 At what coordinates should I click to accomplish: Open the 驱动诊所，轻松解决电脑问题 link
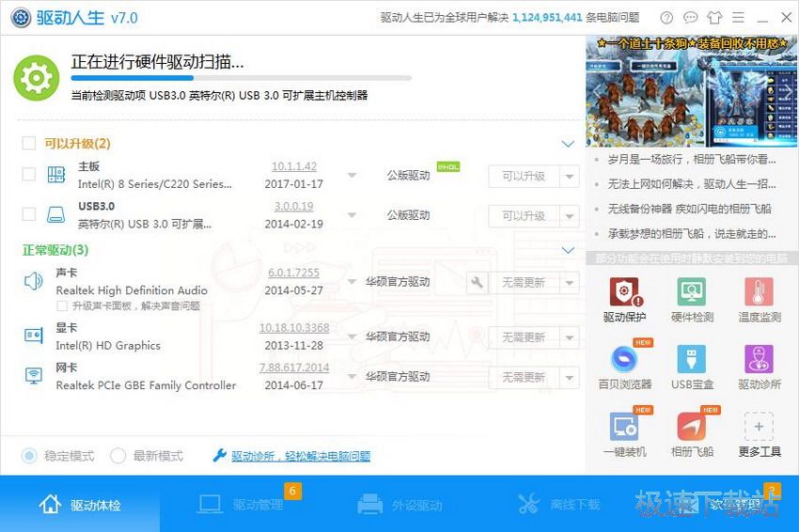[301, 456]
